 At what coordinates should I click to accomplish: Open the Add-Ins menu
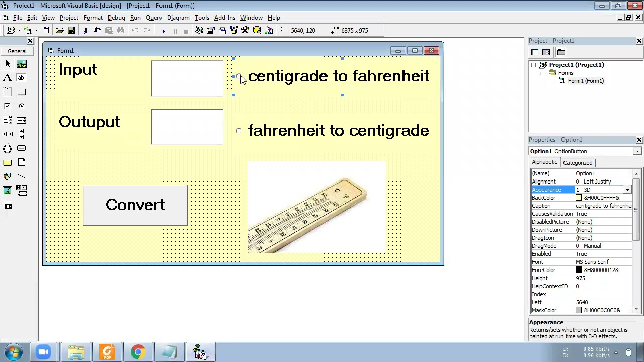(225, 18)
